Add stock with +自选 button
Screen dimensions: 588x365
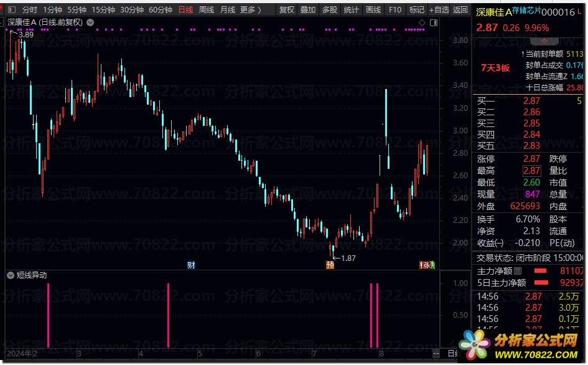[x=439, y=10]
